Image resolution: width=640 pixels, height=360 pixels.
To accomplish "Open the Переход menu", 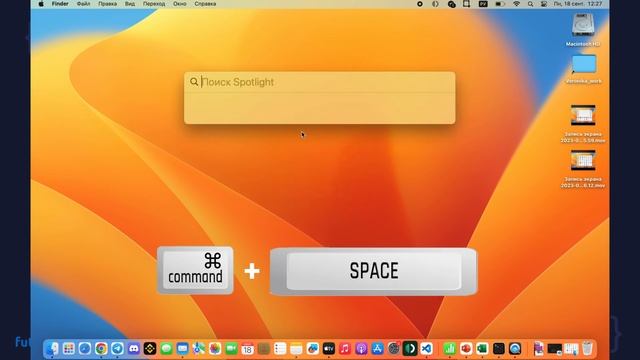I will (x=154, y=4).
